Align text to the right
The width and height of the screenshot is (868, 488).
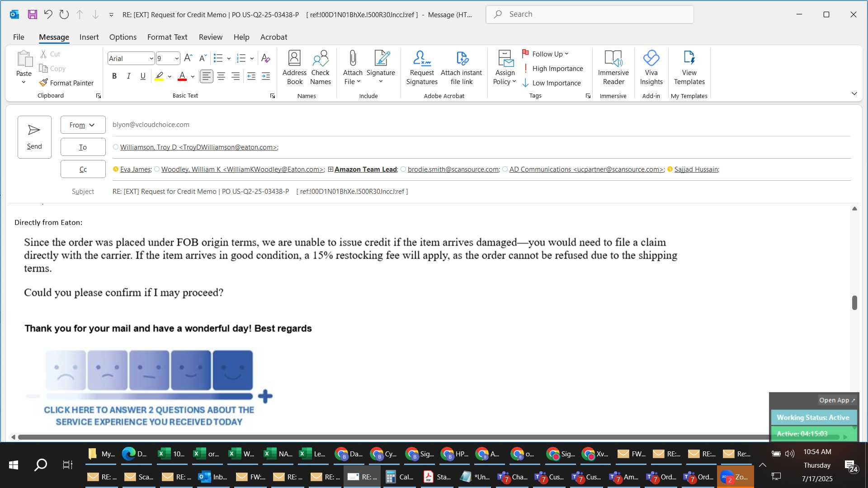(x=236, y=76)
